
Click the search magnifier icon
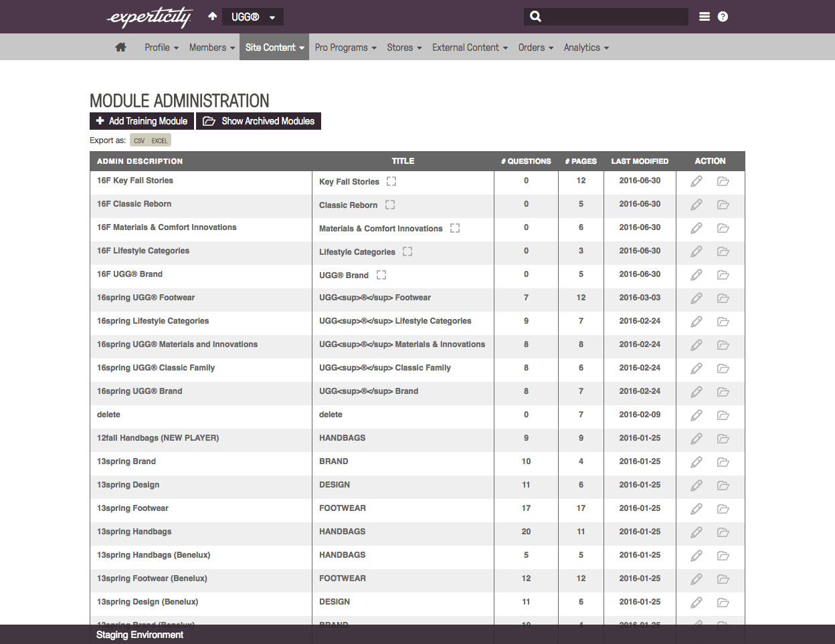click(x=535, y=17)
